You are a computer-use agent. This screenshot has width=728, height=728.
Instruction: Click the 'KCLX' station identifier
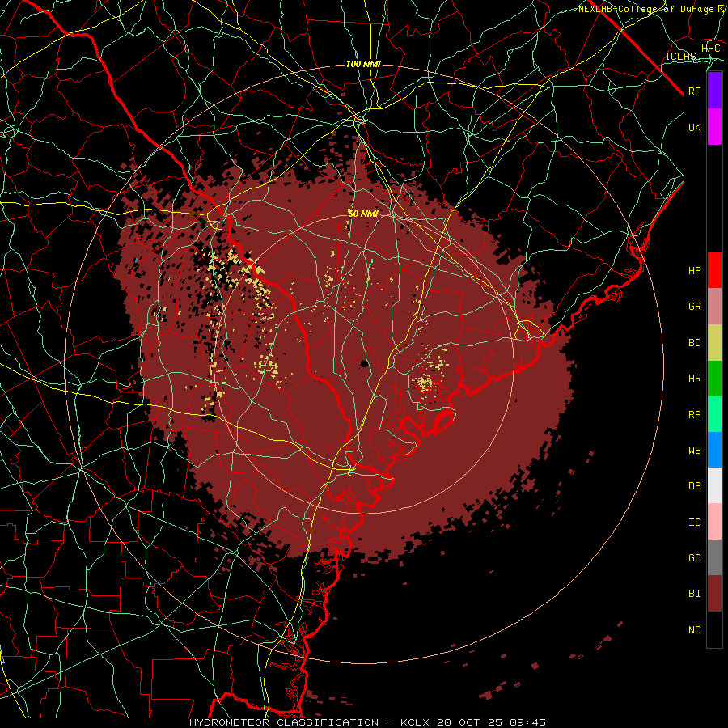tap(415, 722)
